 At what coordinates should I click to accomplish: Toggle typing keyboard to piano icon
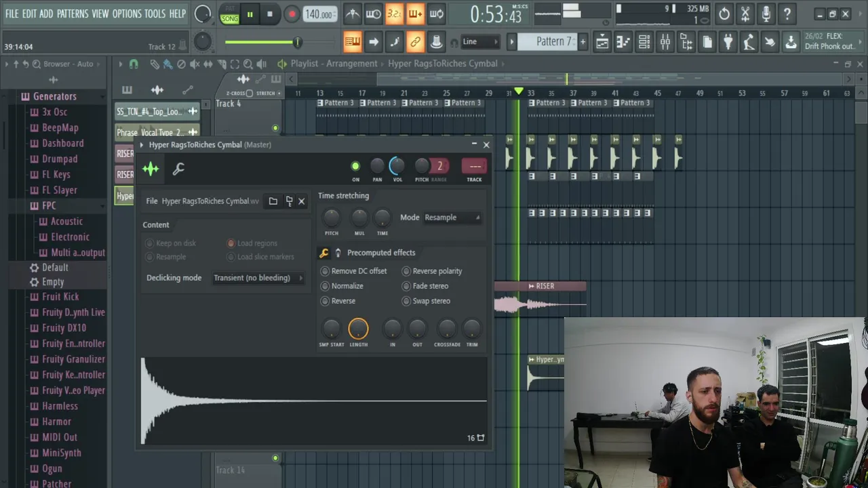coord(353,42)
